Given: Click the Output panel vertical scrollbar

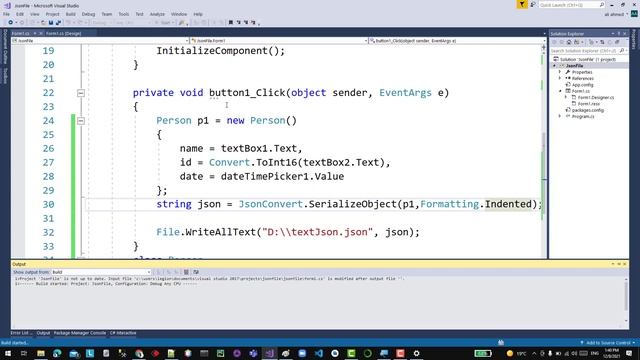Looking at the screenshot, I should (626, 300).
